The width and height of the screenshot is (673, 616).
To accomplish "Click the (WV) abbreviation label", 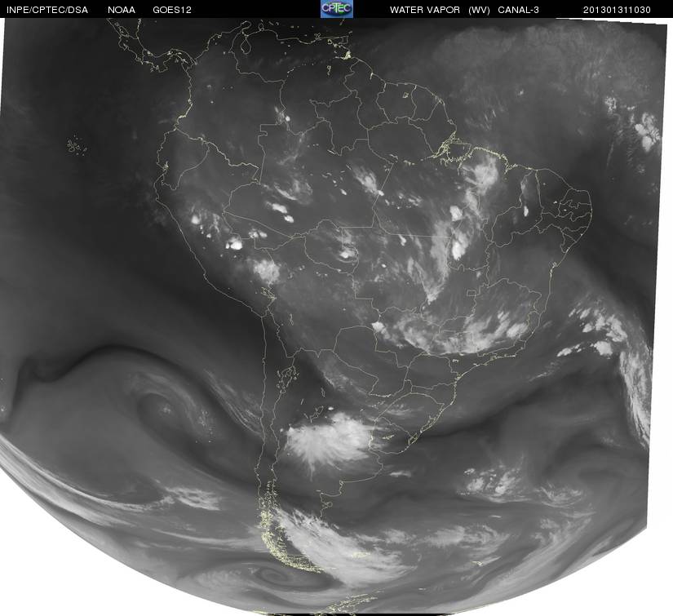I will pos(479,10).
